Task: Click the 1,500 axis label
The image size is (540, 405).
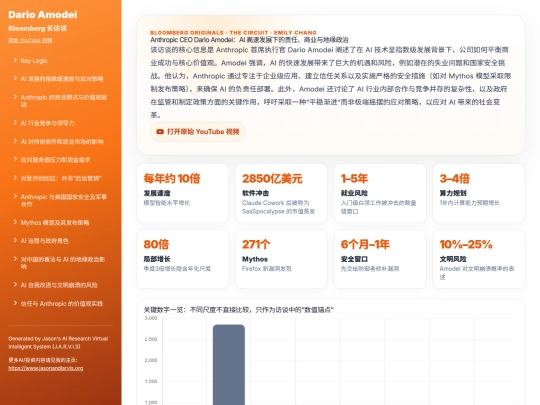Action: click(x=151, y=381)
